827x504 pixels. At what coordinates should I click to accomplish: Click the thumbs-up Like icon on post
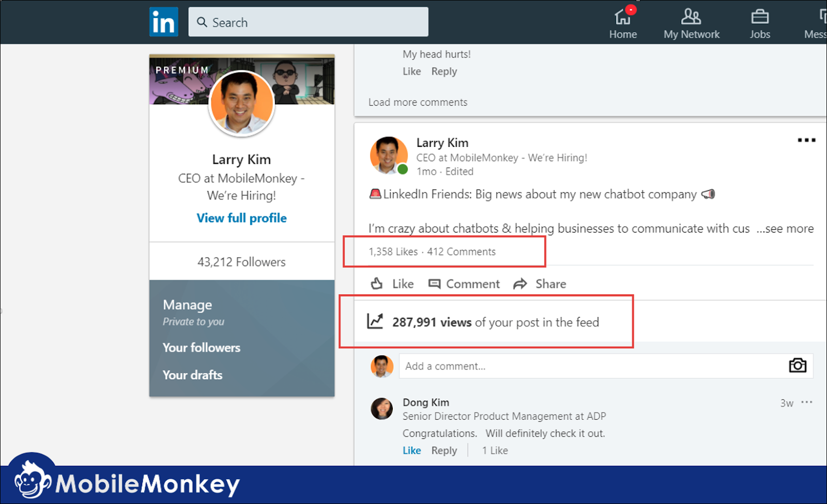pos(377,283)
